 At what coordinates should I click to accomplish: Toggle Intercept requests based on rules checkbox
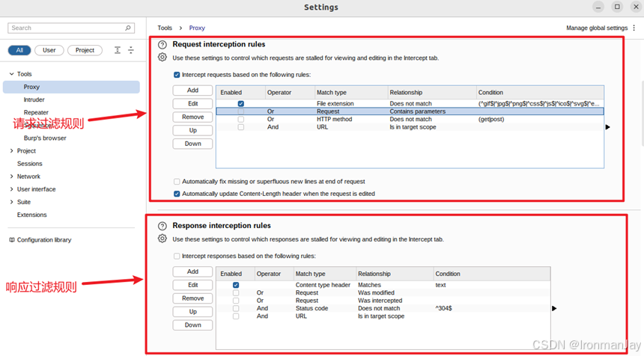(x=177, y=75)
